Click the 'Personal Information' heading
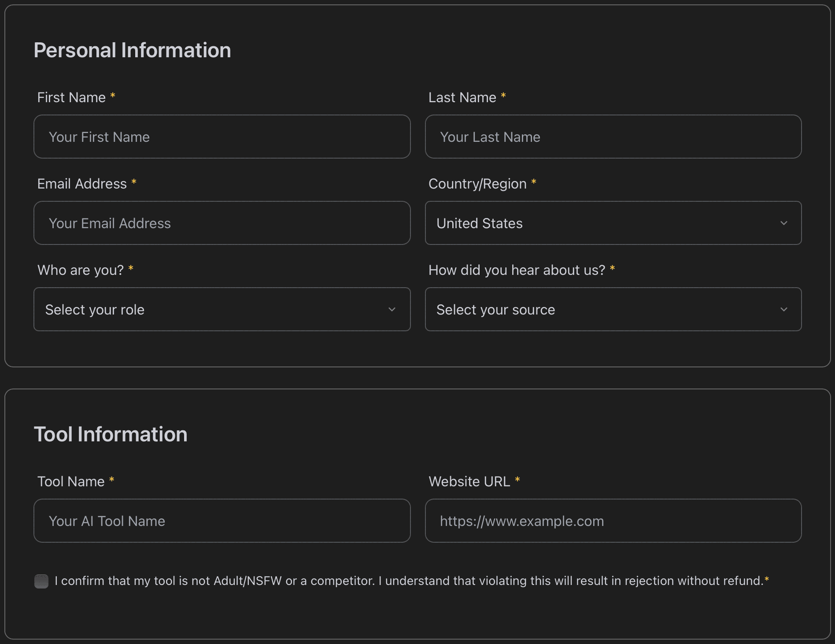The width and height of the screenshot is (835, 644). [132, 50]
